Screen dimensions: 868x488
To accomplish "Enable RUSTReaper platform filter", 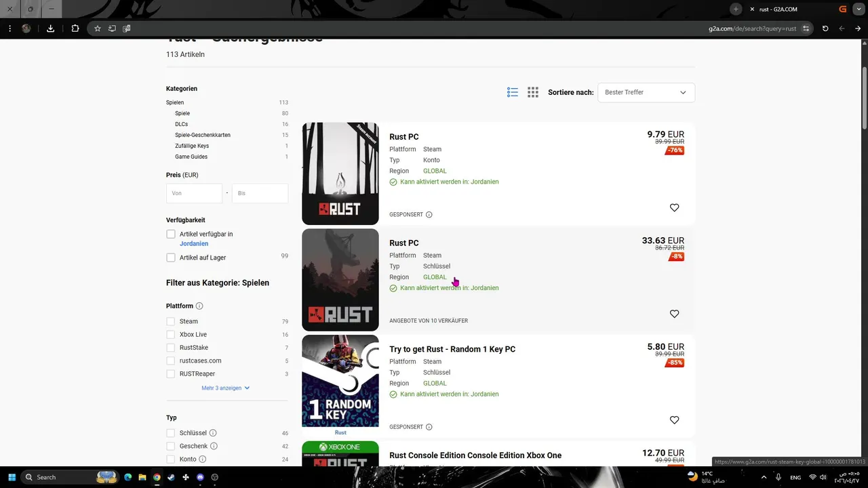I will pos(171,374).
